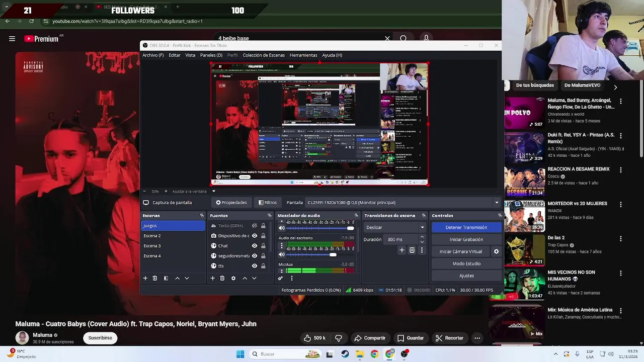Toggle lock on Texto (GDI+) source
The height and width of the screenshot is (362, 644).
(x=263, y=226)
